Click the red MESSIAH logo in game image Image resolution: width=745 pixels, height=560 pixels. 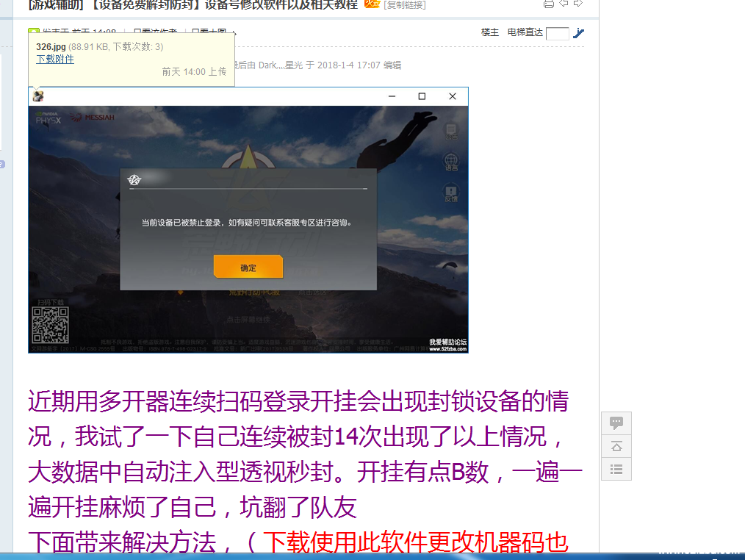(93, 118)
